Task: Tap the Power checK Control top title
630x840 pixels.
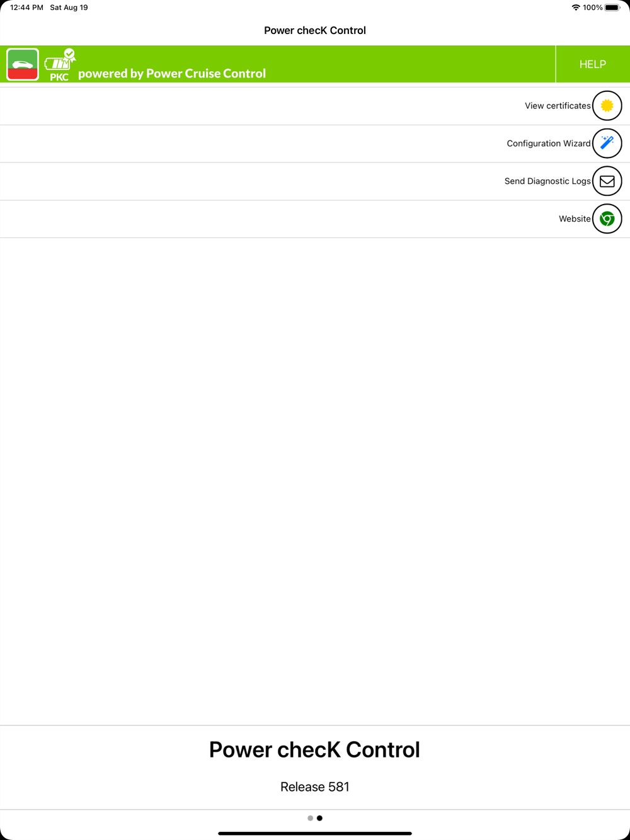Action: tap(315, 30)
